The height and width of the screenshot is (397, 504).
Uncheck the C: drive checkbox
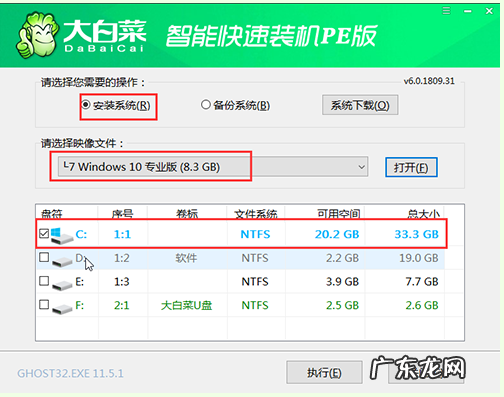click(44, 233)
